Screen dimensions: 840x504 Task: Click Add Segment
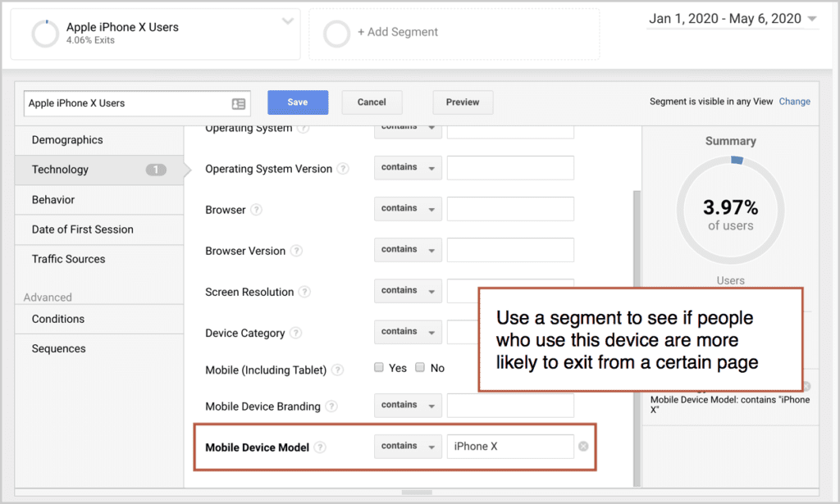398,32
